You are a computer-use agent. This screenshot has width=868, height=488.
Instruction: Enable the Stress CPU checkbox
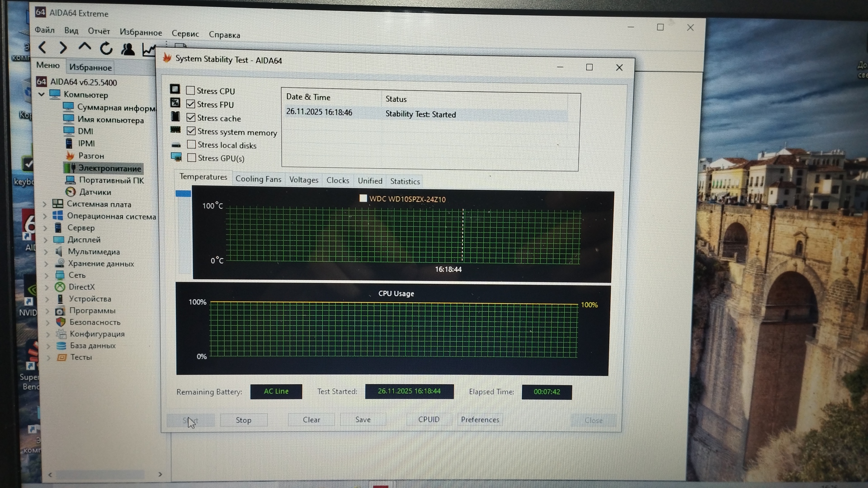190,90
